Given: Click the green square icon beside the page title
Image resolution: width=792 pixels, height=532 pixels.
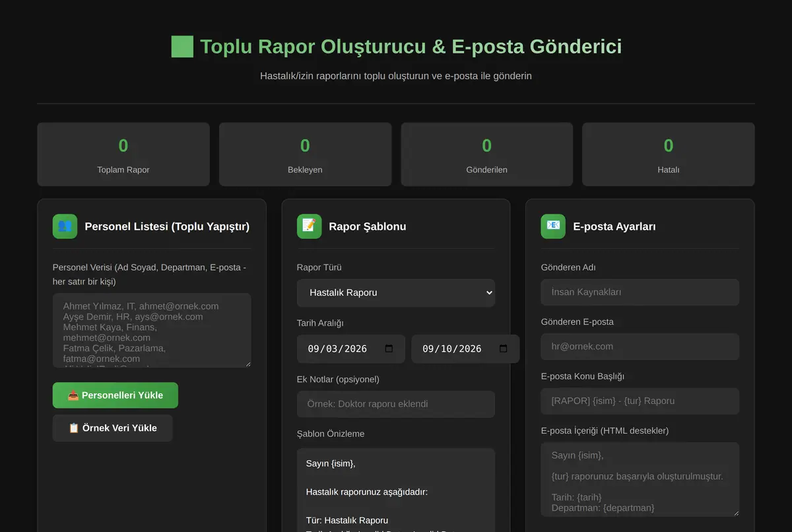Looking at the screenshot, I should [182, 47].
